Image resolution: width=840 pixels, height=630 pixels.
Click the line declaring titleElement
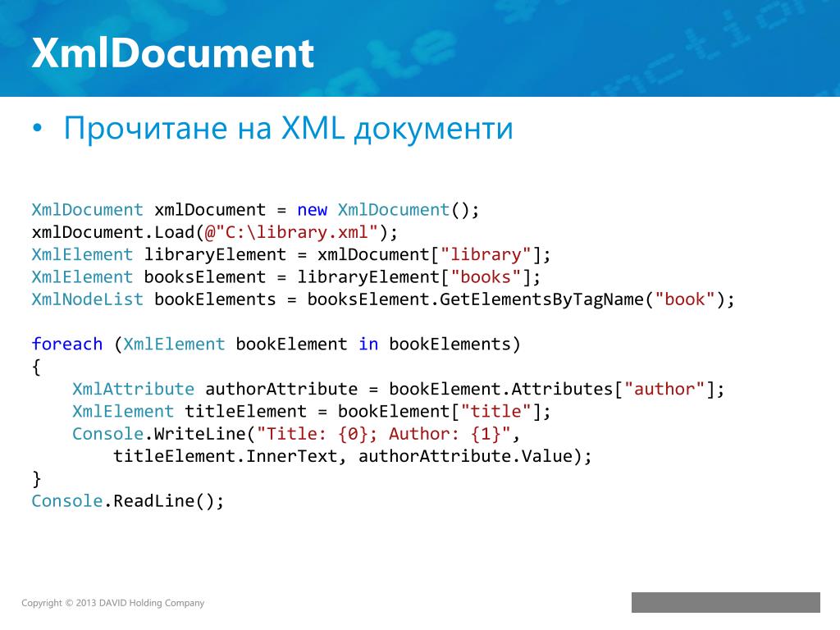[311, 412]
